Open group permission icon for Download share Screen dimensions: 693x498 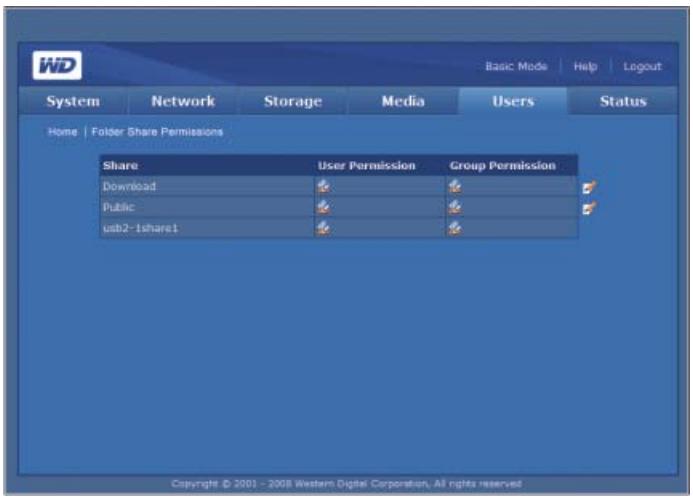[x=455, y=186]
